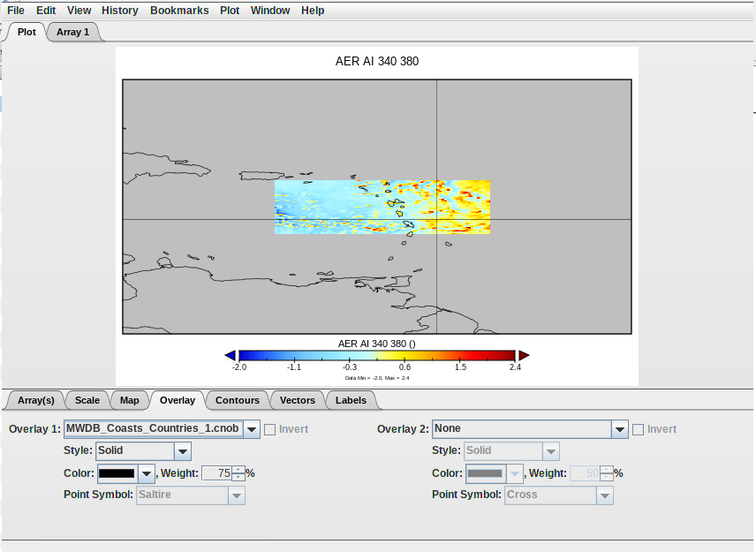This screenshot has width=756, height=552.
Task: Click the colorbar label AER AI 340 380 ()
Action: point(377,344)
